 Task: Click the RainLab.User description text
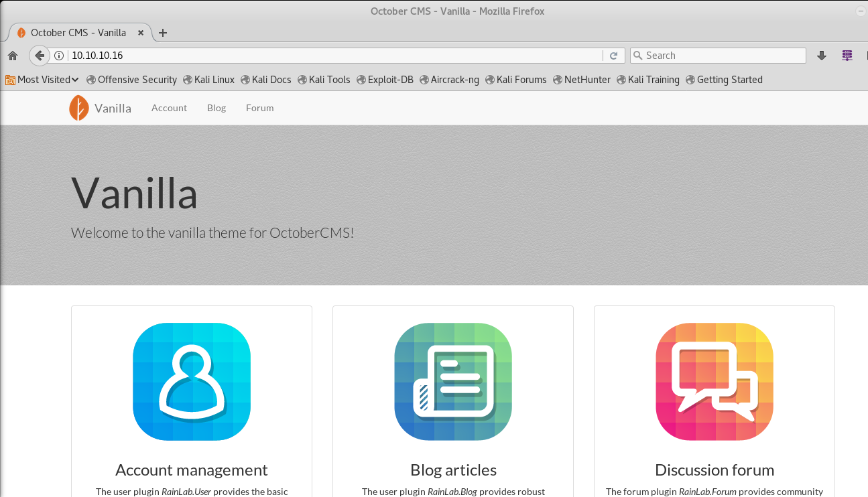pos(192,492)
